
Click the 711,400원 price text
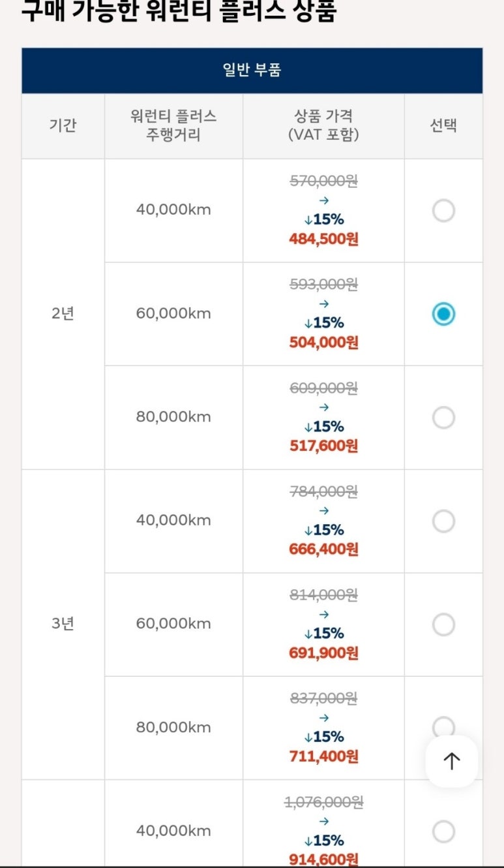(324, 756)
